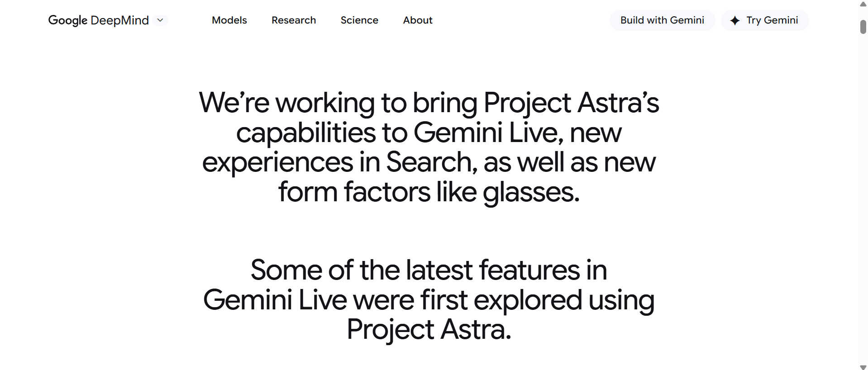This screenshot has width=868, height=370.
Task: Open the Research menu
Action: pyautogui.click(x=294, y=20)
